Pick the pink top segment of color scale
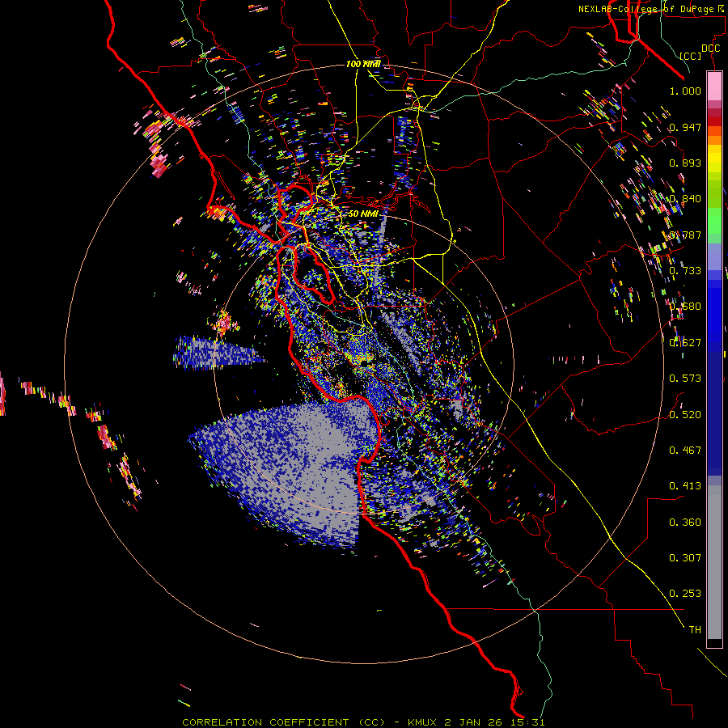Image resolution: width=728 pixels, height=728 pixels. coord(714,86)
